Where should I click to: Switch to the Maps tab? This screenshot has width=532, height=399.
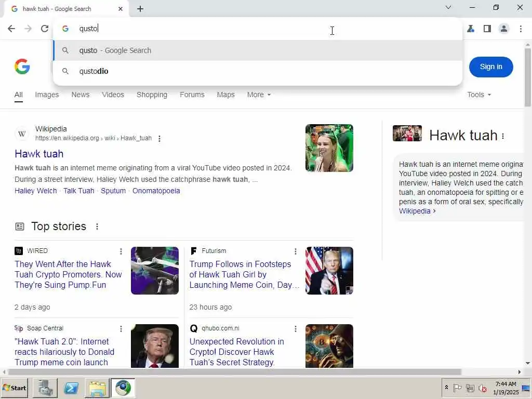(x=225, y=95)
